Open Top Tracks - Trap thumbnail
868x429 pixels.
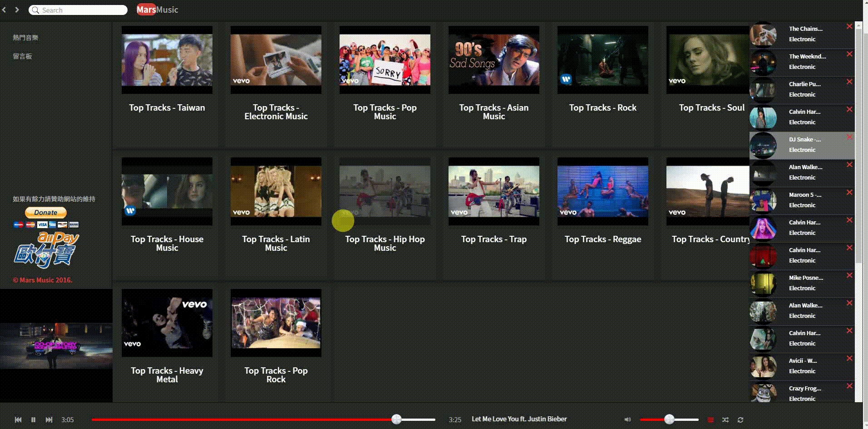click(494, 191)
